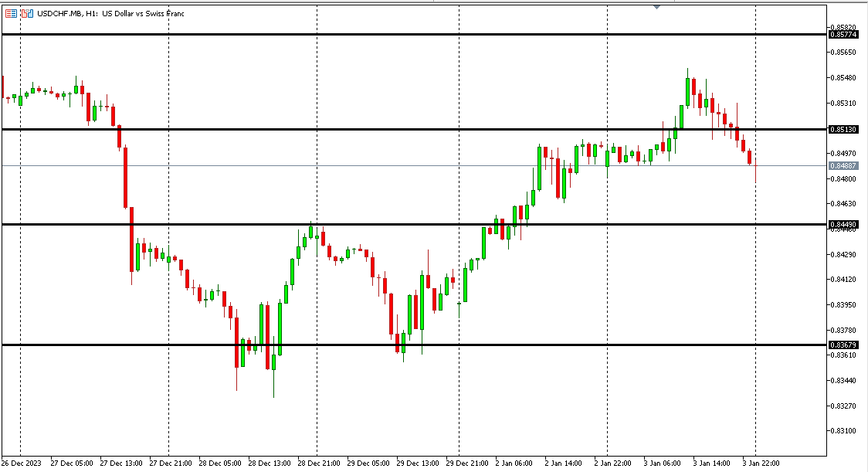Click the "28 Dec 13:00" time label

(x=270, y=464)
